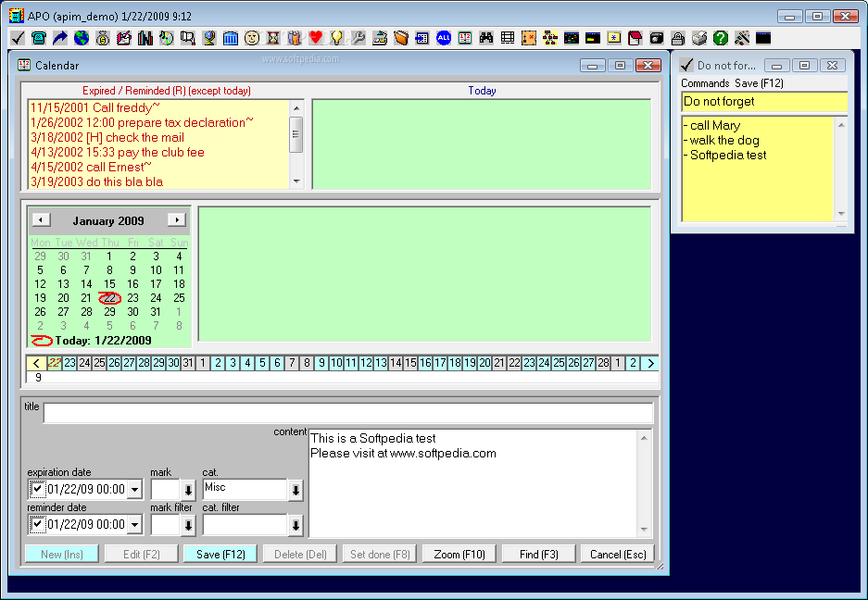This screenshot has height=600, width=868.
Task: Open the wrench tool icon
Action: pos(359,38)
